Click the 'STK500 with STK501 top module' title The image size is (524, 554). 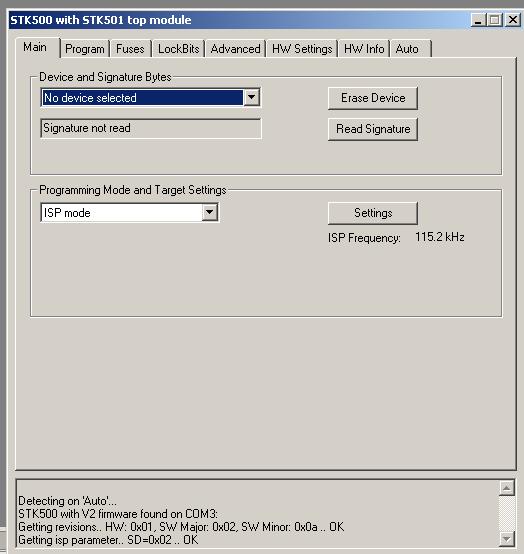pos(101,20)
